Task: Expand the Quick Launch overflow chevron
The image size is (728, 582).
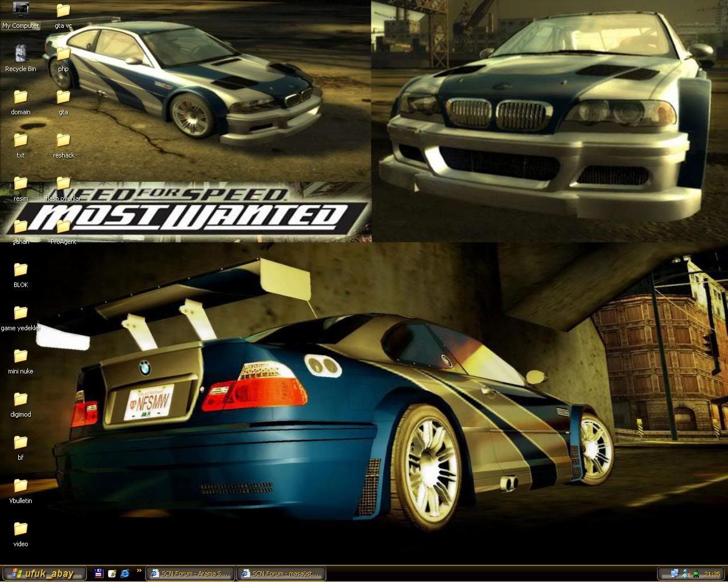Action: (x=139, y=571)
